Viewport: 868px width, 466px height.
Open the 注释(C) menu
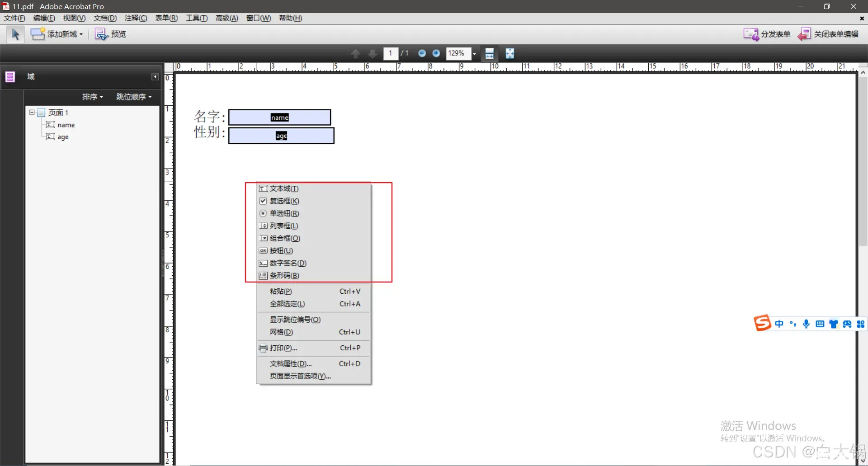pyautogui.click(x=136, y=18)
